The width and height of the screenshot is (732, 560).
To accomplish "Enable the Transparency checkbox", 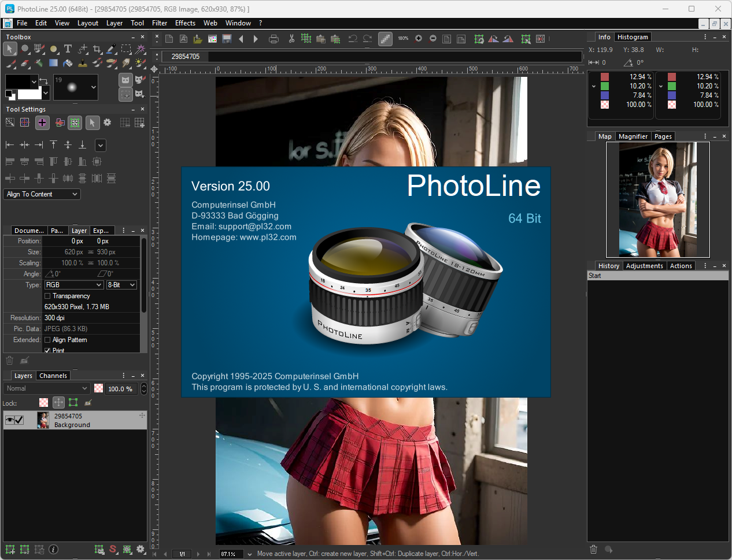I will [x=47, y=296].
